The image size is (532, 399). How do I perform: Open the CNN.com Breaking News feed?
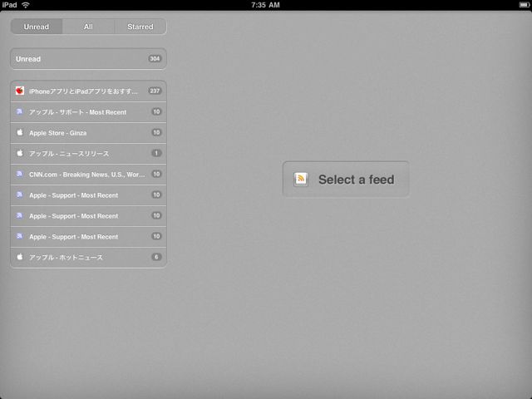pyautogui.click(x=89, y=174)
